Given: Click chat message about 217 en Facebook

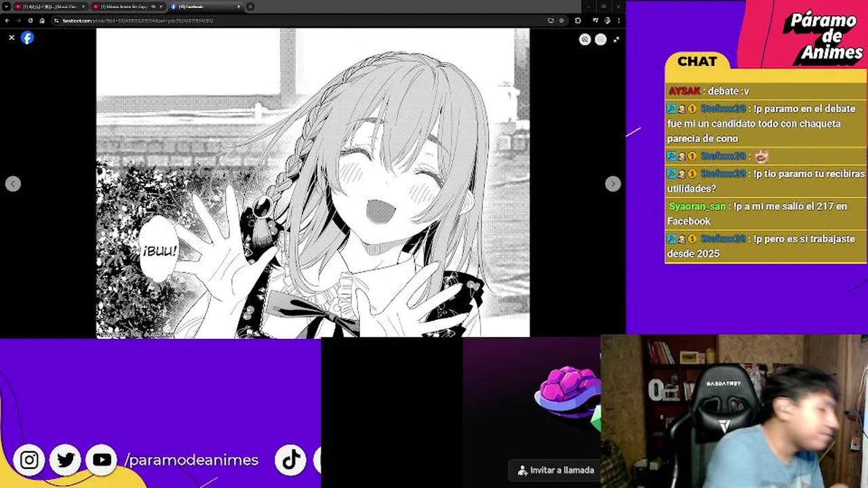Looking at the screenshot, I should [x=765, y=213].
